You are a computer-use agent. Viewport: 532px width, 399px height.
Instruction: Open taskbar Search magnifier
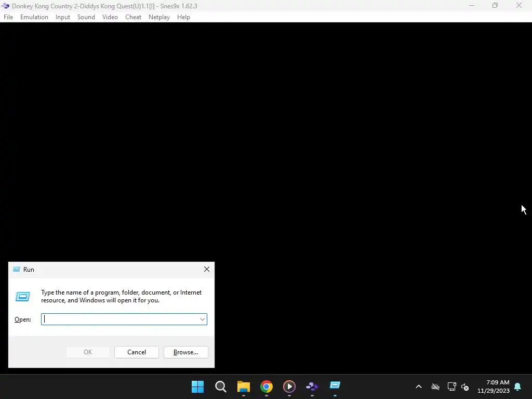coord(220,387)
